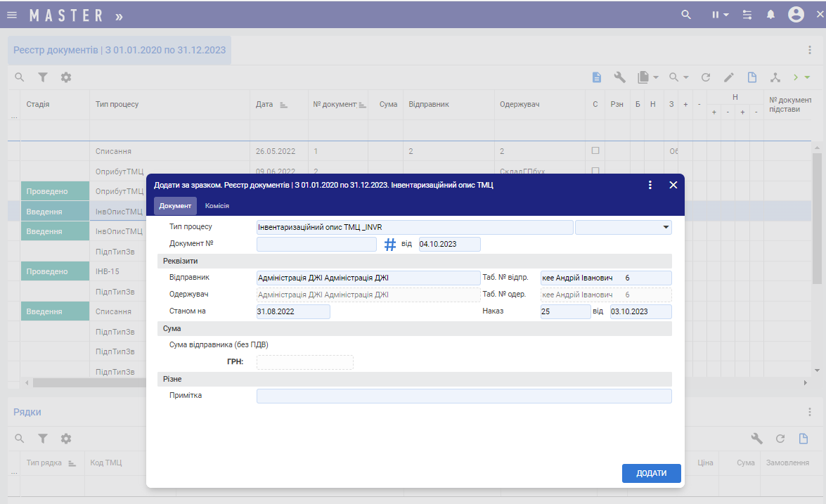Close the Додати за зразком dialog

(x=673, y=185)
